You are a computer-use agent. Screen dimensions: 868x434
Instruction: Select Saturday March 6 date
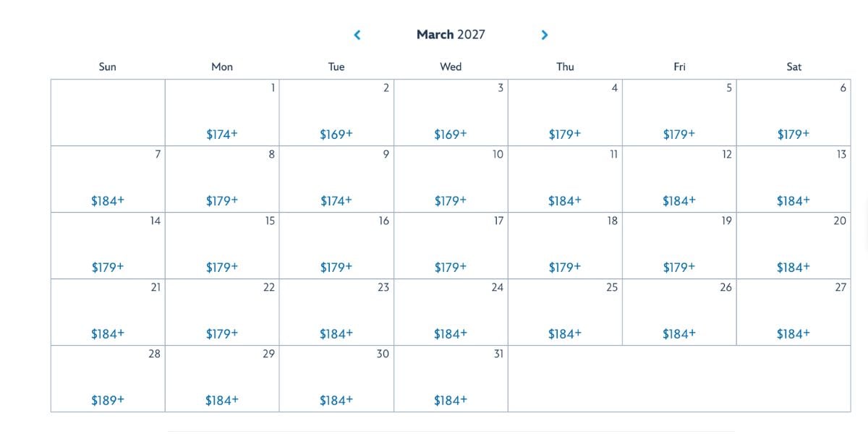pos(793,114)
